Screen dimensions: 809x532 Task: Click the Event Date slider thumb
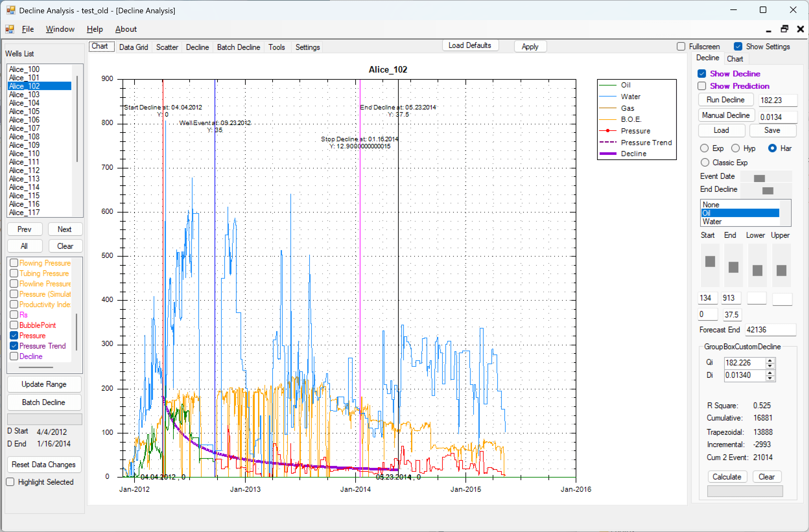click(759, 178)
